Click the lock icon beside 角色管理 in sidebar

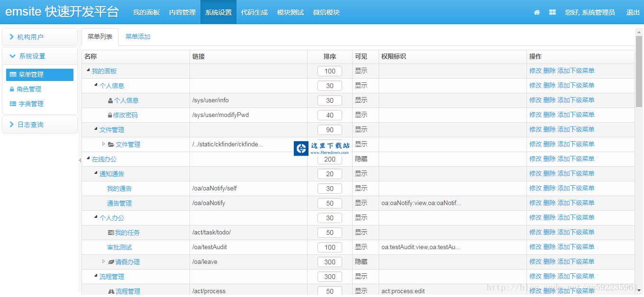[12, 89]
